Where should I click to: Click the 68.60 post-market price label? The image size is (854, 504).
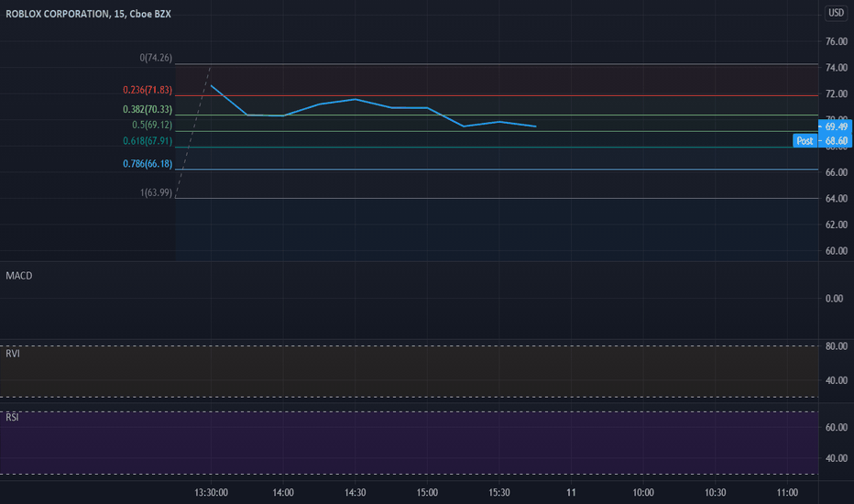click(x=836, y=141)
